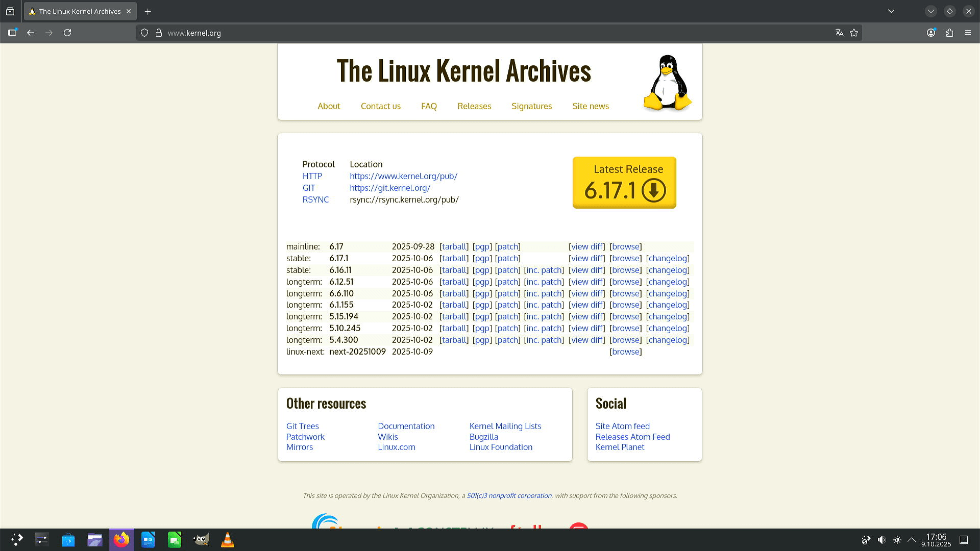Open the Releases navigation menu item

(x=474, y=106)
